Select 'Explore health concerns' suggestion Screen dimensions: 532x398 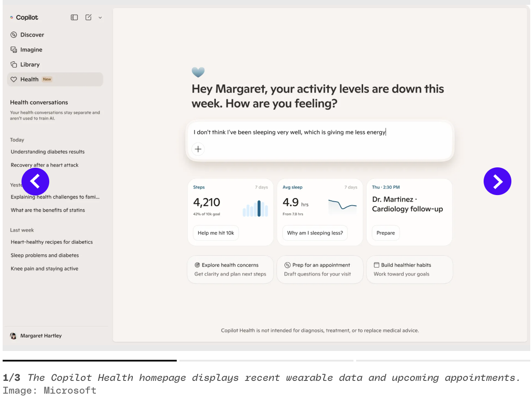230,270
